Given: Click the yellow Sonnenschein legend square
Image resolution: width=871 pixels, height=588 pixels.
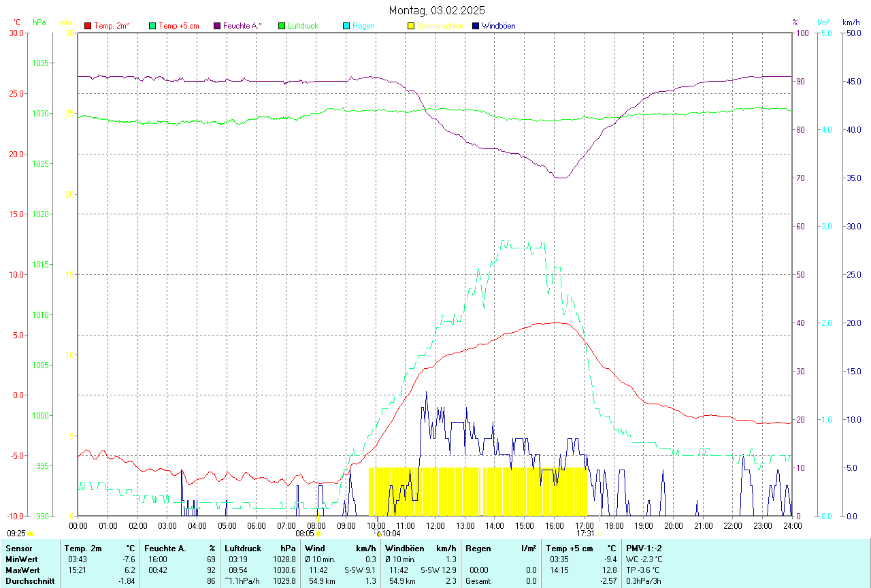Looking at the screenshot, I should point(411,26).
